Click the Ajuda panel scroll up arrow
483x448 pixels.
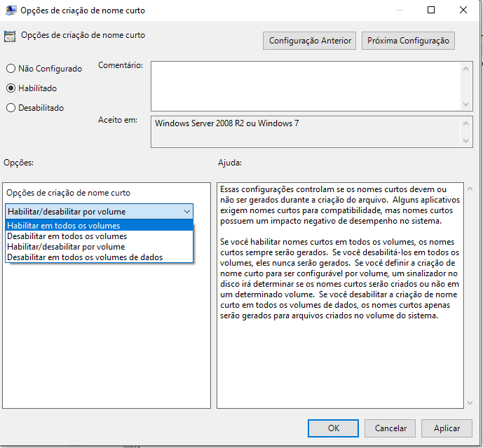[470, 189]
